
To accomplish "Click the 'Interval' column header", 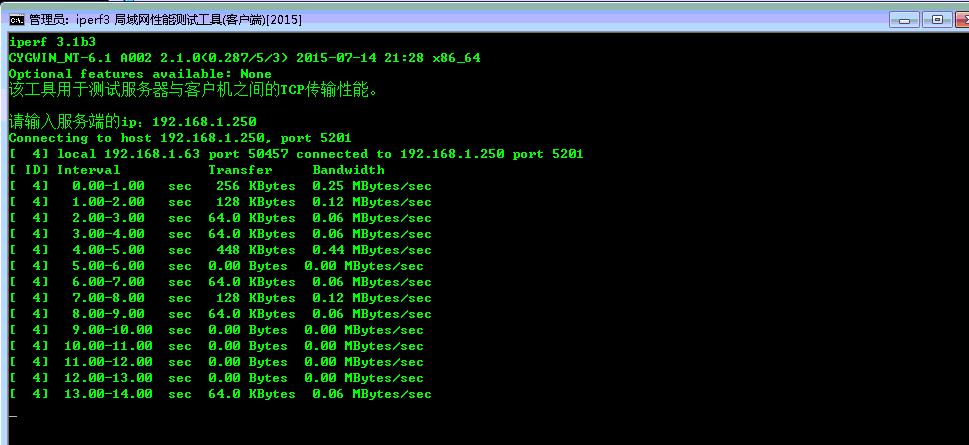I will [x=88, y=170].
